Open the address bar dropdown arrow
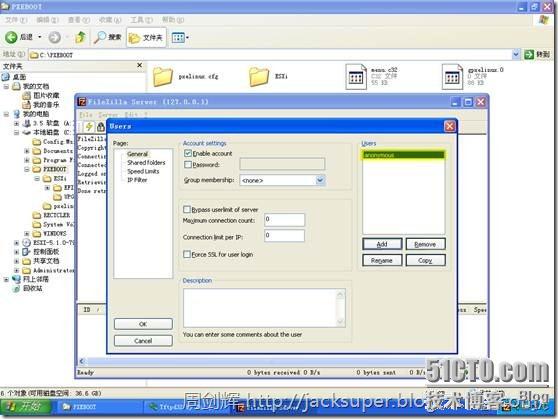 [x=516, y=54]
